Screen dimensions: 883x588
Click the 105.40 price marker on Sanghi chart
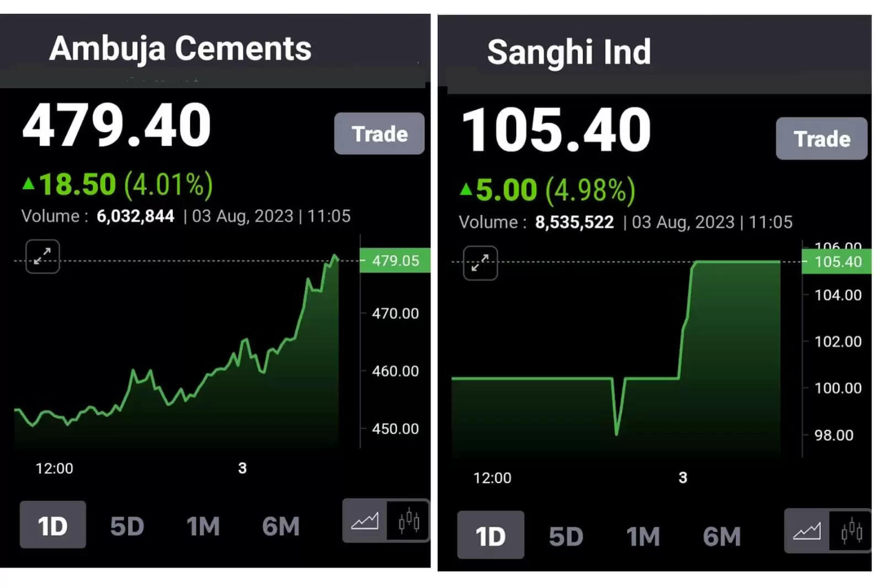tap(837, 262)
